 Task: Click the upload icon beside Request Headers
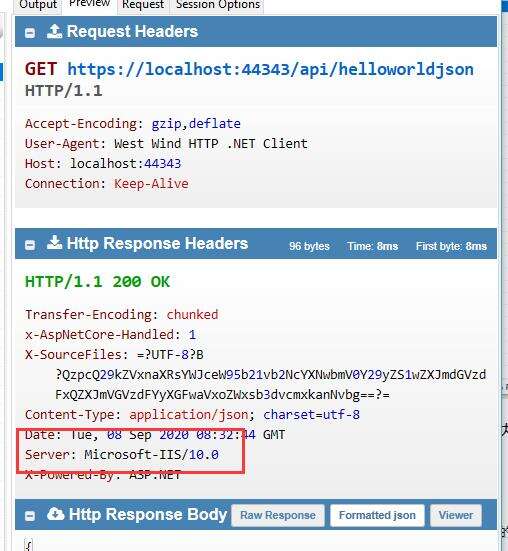pos(54,31)
